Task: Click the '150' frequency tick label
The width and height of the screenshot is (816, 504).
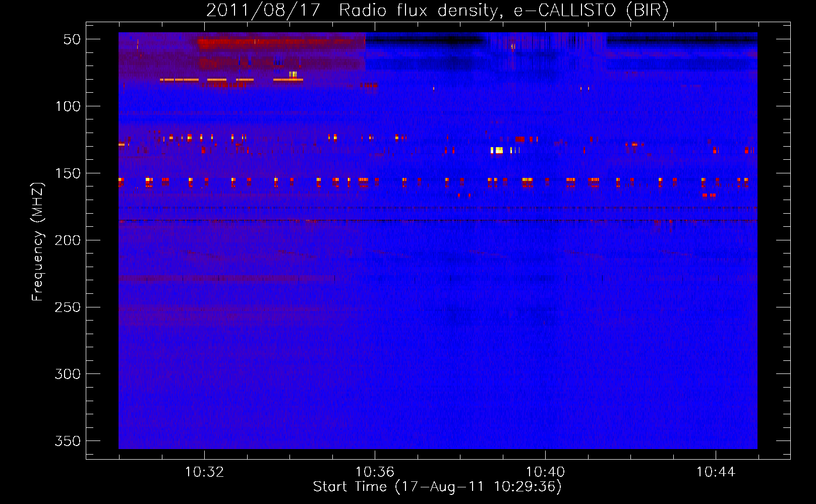Action: tap(68, 173)
